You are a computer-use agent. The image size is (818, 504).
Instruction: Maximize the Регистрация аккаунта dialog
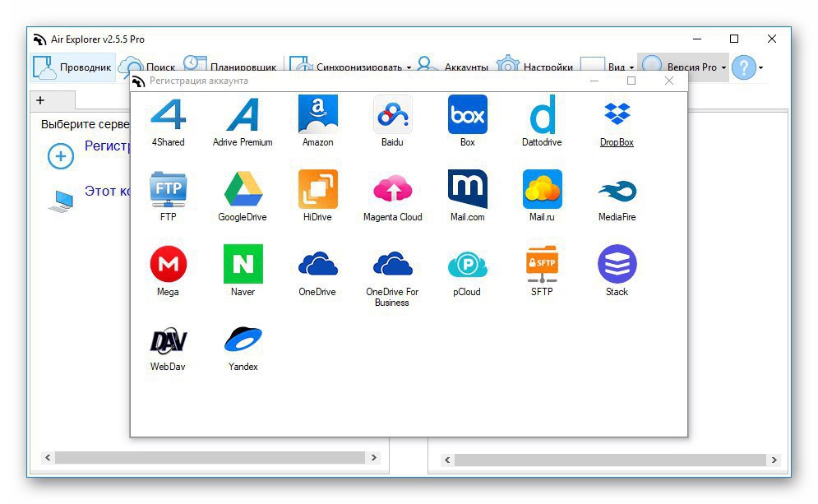click(x=631, y=81)
